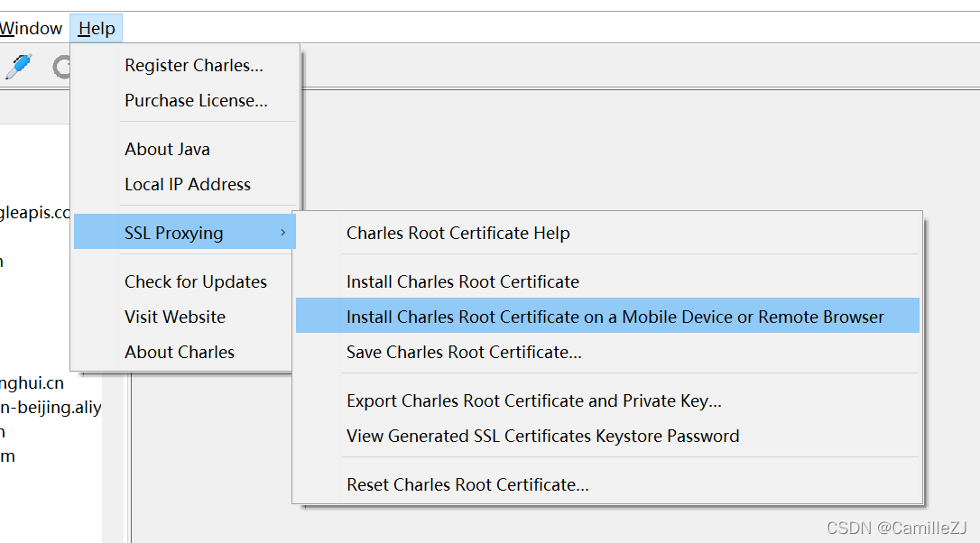Viewport: 980px width, 543px height.
Task: Export Charles Root Certificate and Private Key
Action: click(533, 400)
